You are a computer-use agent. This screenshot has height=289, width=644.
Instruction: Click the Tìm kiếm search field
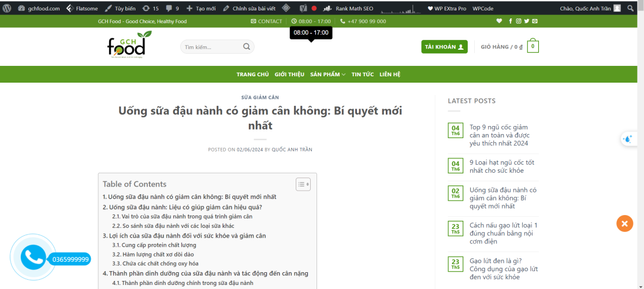pyautogui.click(x=211, y=47)
